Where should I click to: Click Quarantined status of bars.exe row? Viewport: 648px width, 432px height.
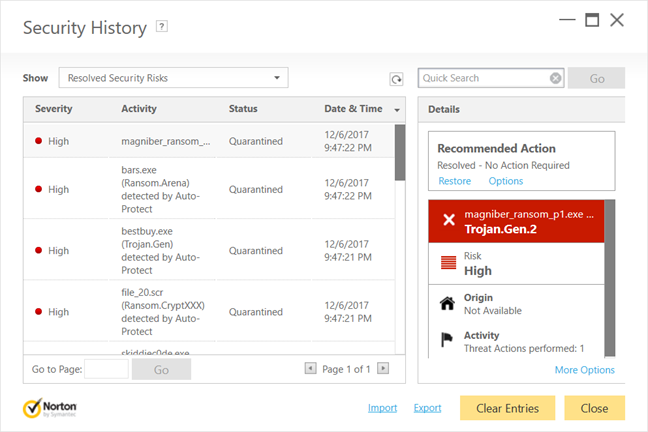tap(256, 189)
